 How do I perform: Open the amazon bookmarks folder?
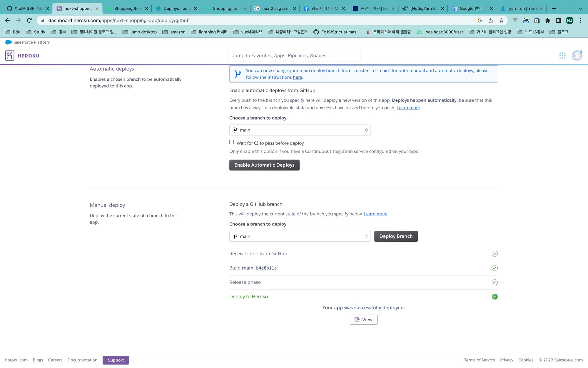174,32
